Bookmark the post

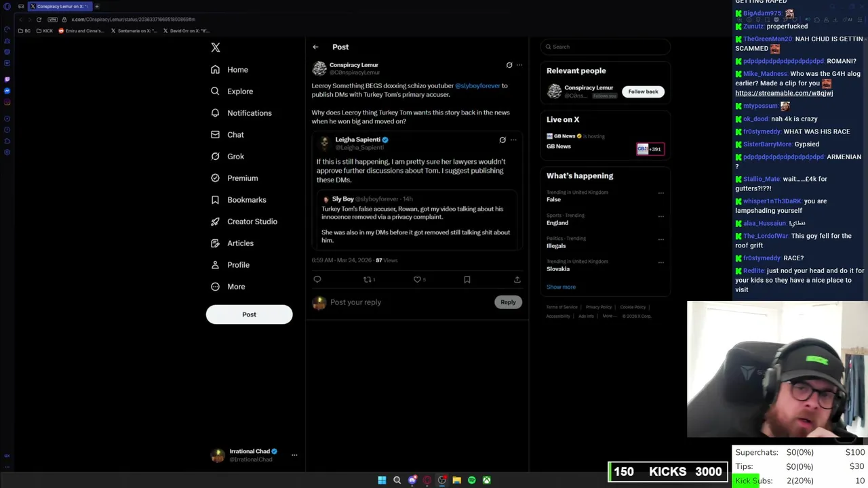(467, 279)
